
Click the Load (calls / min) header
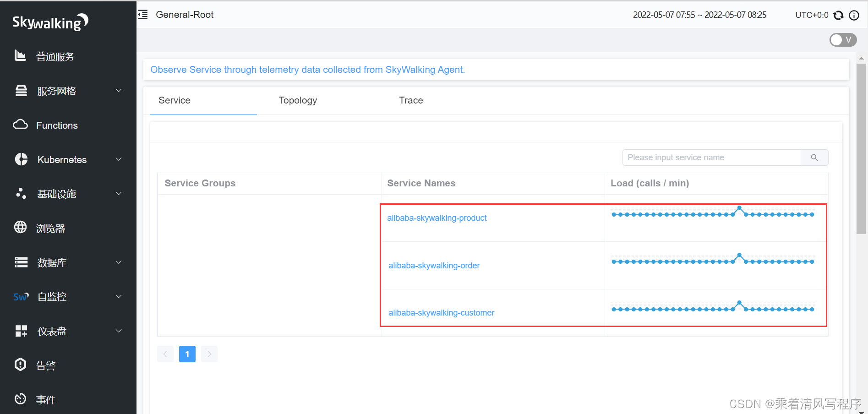click(x=650, y=183)
